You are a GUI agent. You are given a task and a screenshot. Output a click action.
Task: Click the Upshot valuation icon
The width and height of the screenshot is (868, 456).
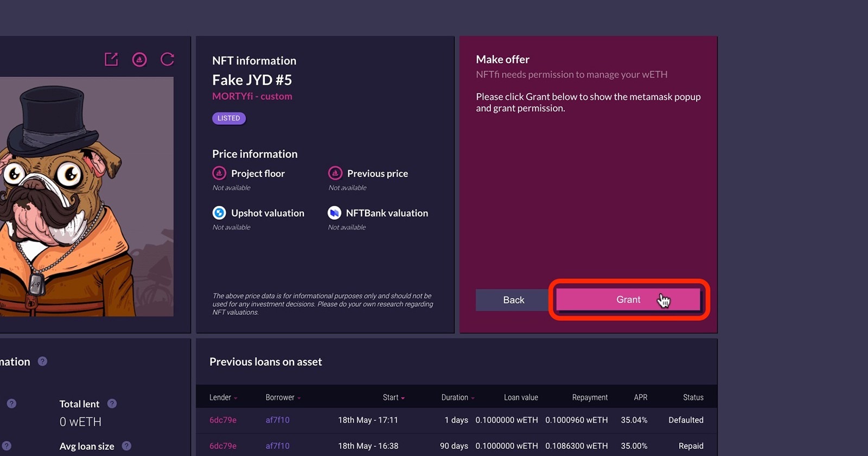pos(219,213)
